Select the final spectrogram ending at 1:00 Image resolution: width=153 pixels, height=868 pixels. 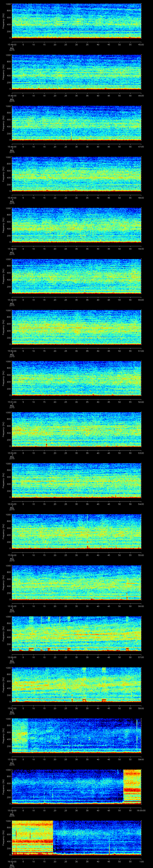click(76, 838)
